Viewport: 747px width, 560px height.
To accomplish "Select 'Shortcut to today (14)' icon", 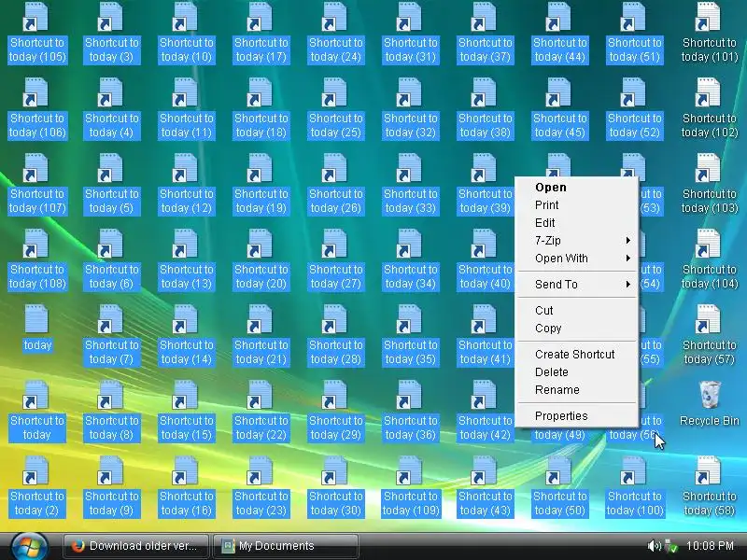I will point(186,336).
